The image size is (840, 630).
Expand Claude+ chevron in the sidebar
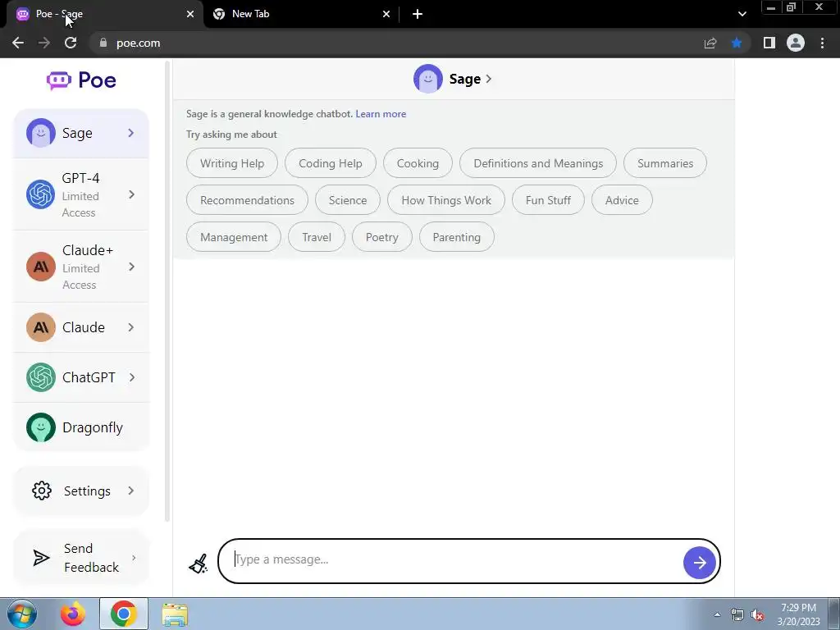click(x=131, y=267)
